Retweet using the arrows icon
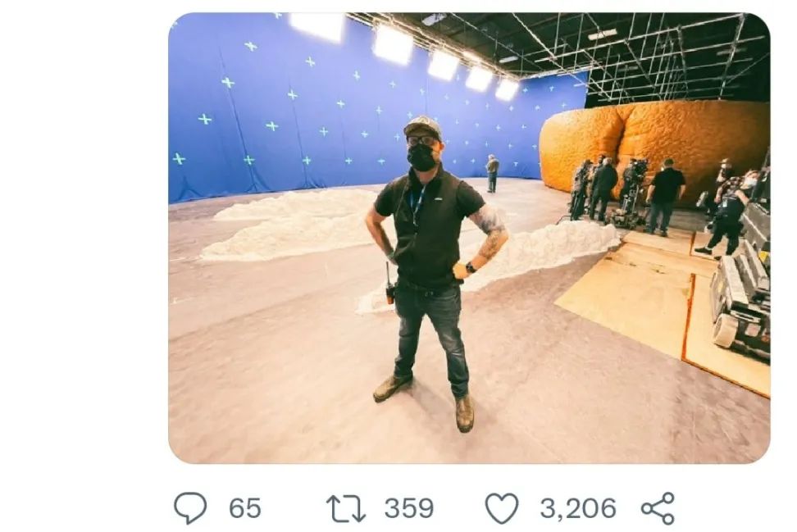The image size is (797, 532). pos(346,508)
